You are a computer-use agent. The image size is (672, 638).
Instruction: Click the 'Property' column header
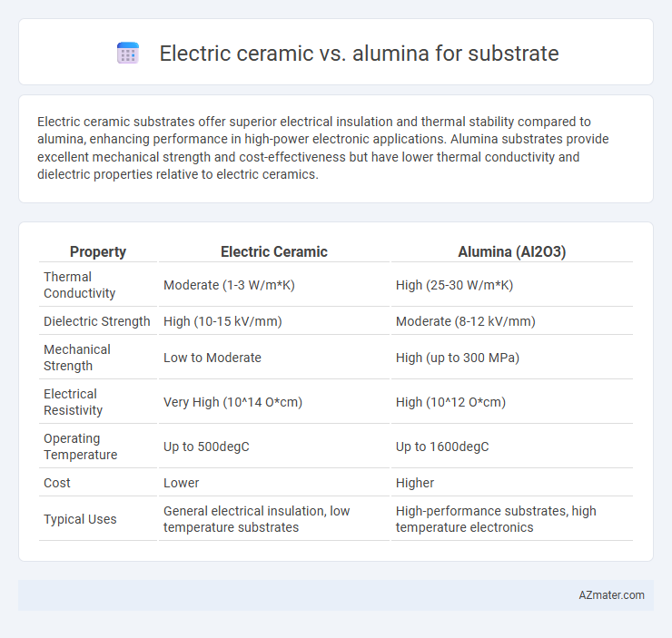point(98,251)
